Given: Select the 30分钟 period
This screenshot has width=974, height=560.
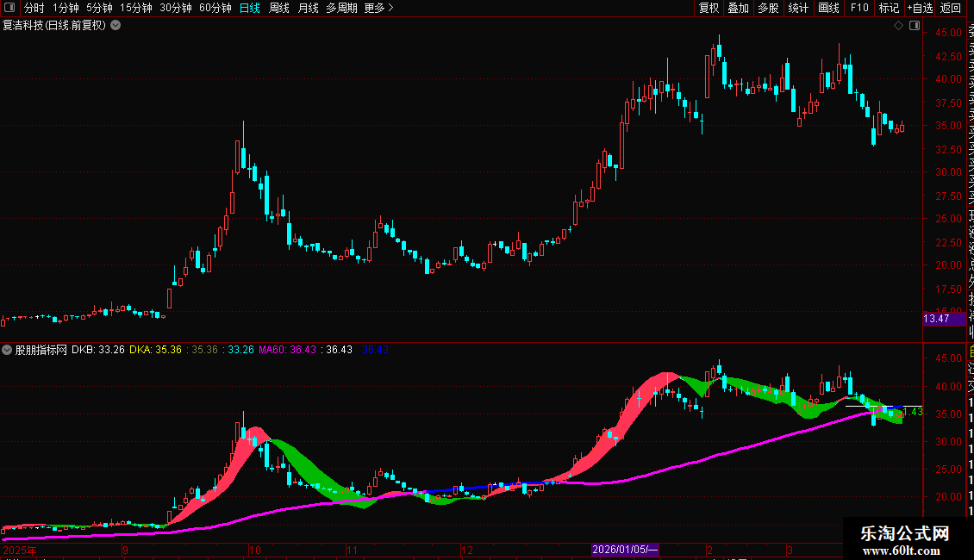Looking at the screenshot, I should (175, 8).
